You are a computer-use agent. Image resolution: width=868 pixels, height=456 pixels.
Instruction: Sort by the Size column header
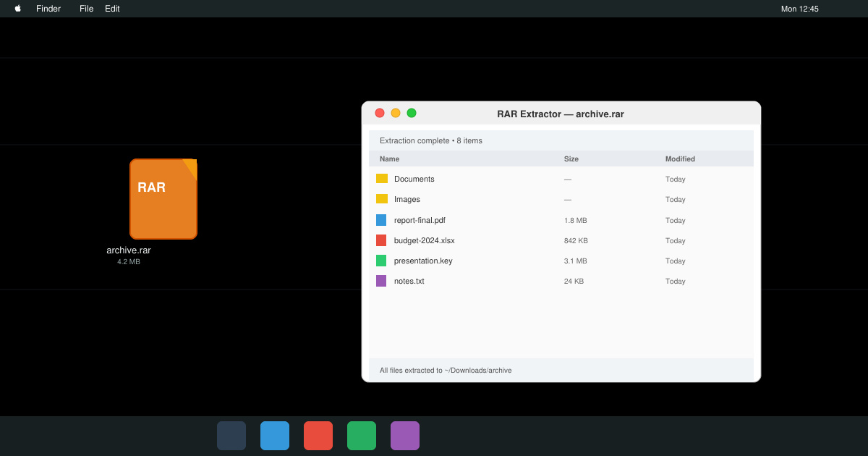(571, 159)
